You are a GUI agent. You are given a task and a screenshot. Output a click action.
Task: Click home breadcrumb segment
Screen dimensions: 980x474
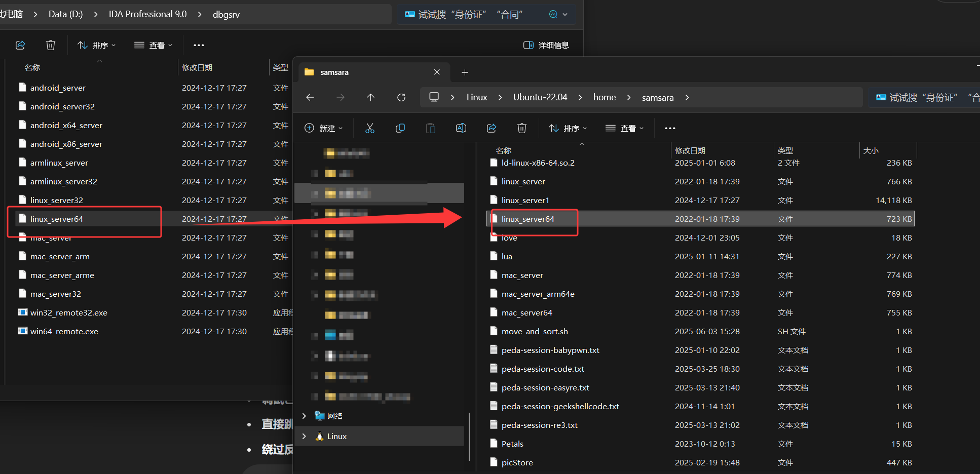click(605, 97)
